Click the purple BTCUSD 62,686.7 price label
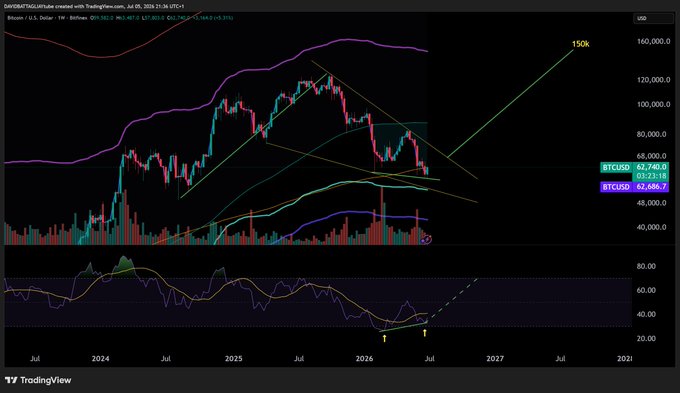Viewport: 680px width, 393px height. (x=634, y=187)
